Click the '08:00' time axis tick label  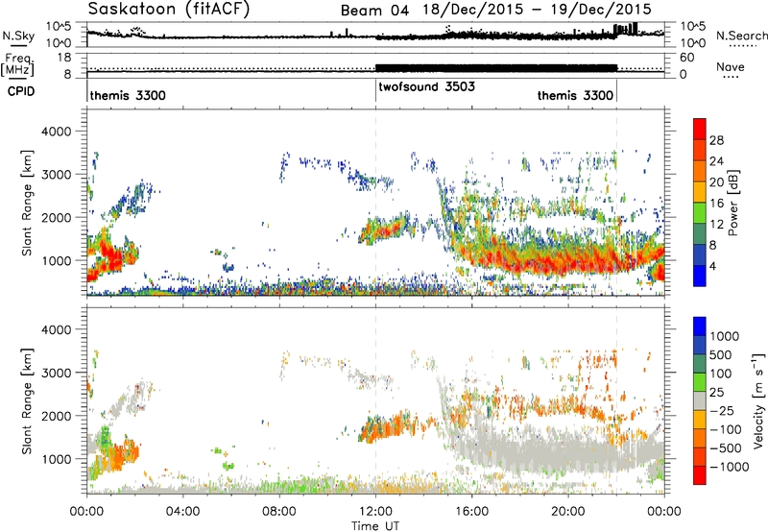[279, 512]
